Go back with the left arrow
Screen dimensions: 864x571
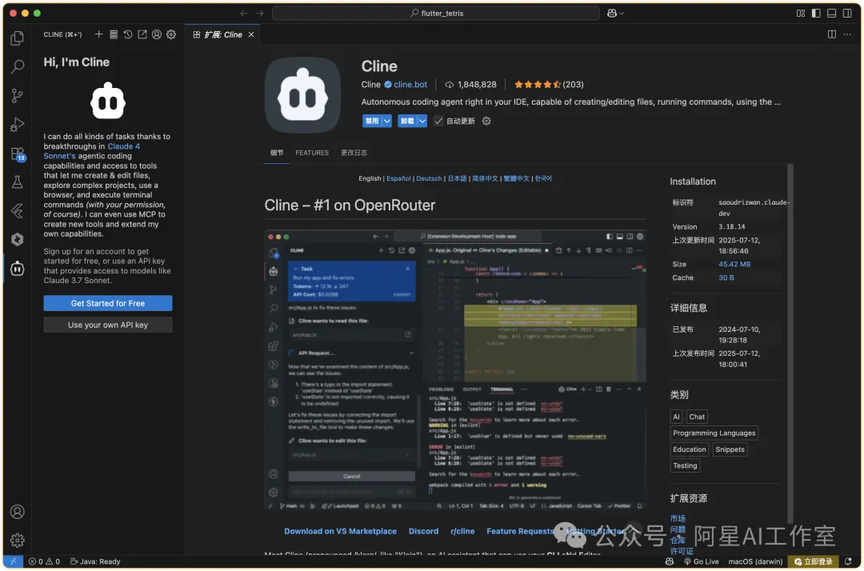[244, 13]
